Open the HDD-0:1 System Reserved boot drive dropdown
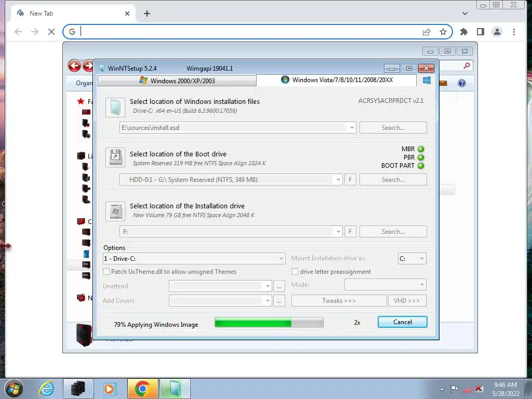 (x=338, y=179)
